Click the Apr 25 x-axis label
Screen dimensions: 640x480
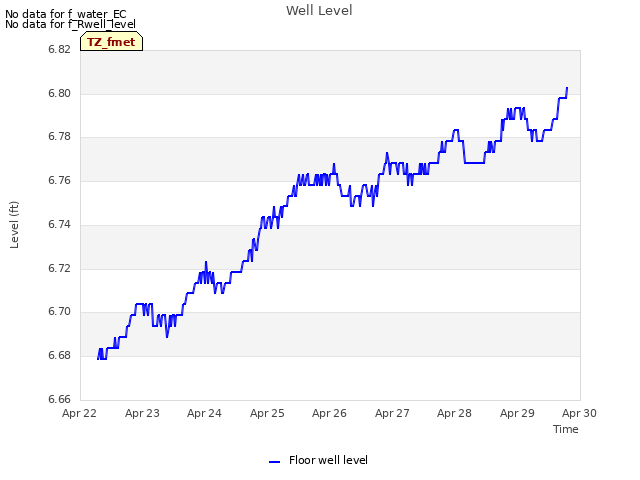[267, 413]
